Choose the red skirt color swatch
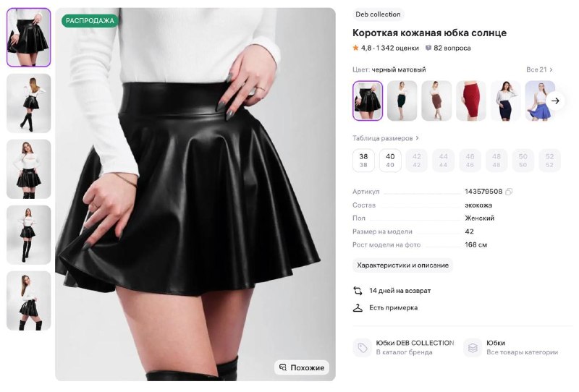The image size is (579, 392). tap(471, 101)
